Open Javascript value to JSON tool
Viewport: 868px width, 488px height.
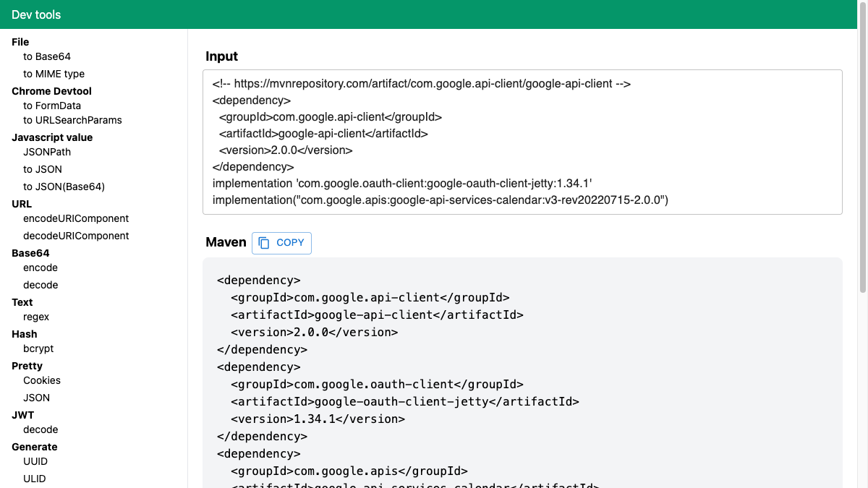coord(42,169)
